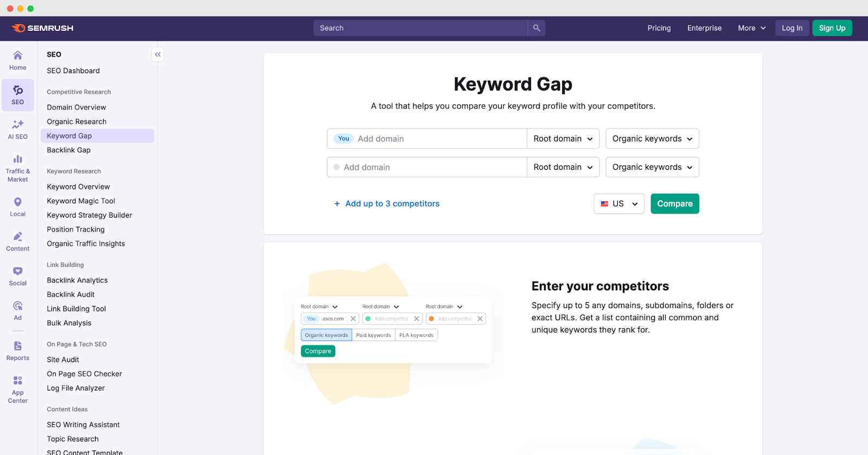Open the Reports sidebar icon
The image size is (868, 455).
[x=17, y=350]
